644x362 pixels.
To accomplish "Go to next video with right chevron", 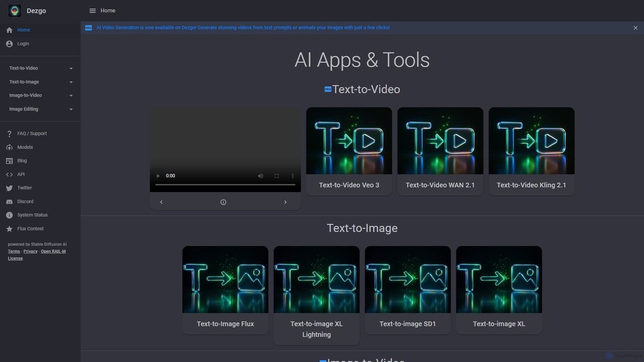I will point(285,202).
